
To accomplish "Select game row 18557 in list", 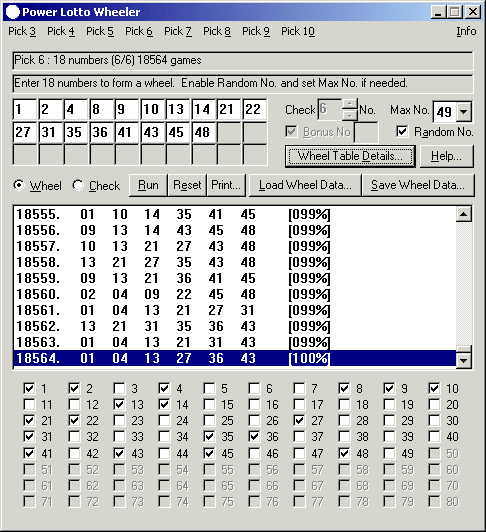I will pos(235,246).
